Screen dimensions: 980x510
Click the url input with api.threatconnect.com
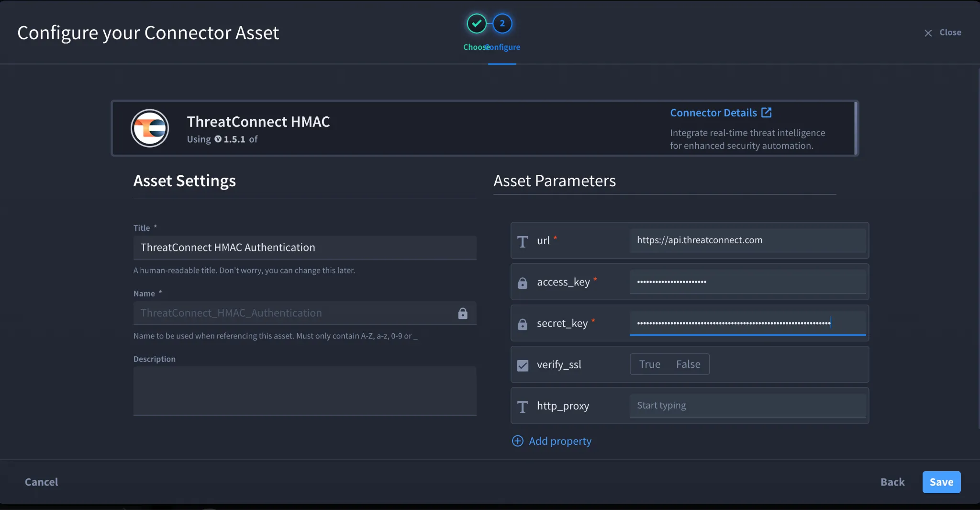(747, 240)
